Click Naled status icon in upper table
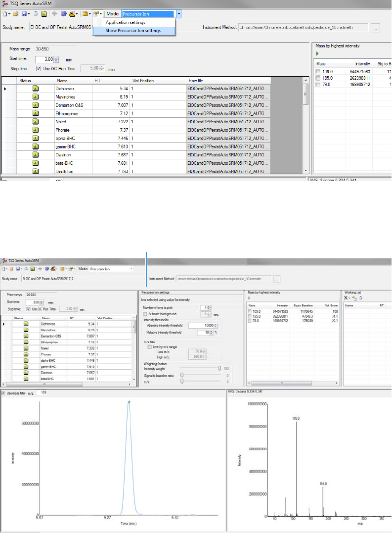Viewport: 392px width, 533px height. coord(35,121)
